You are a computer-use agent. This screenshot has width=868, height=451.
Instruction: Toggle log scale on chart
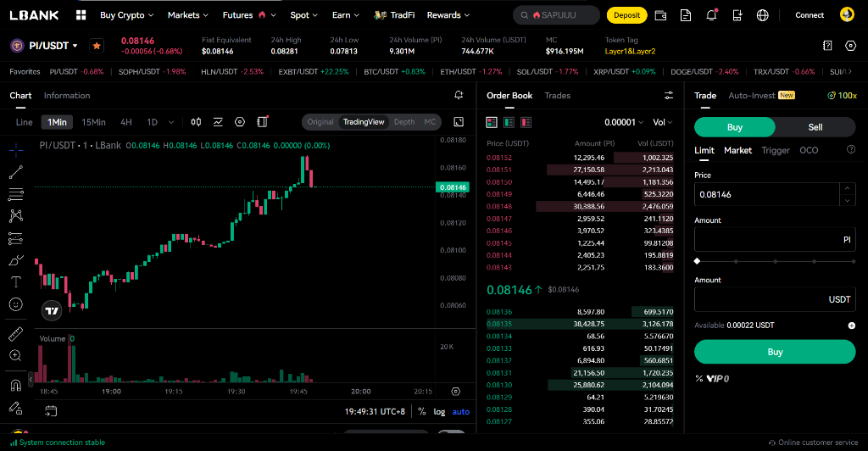439,411
